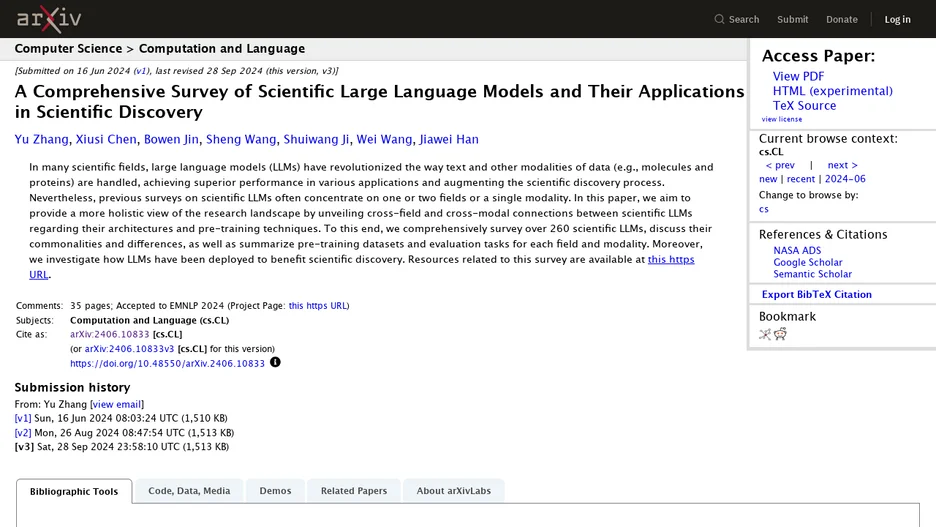The width and height of the screenshot is (936, 527).
Task: Open [v2] submission history version
Action: click(x=23, y=433)
